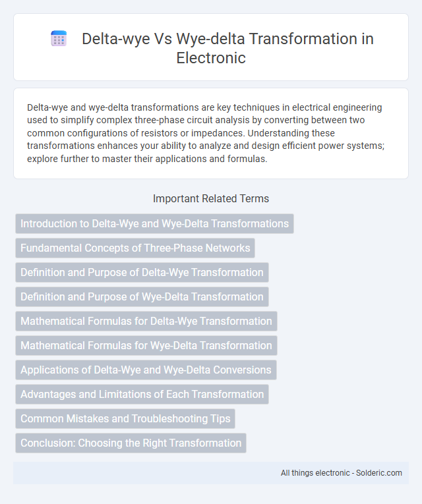422x504 pixels.
Task: Open Introduction to Delta-Wye and Wye-Delta Transformations
Action: (x=154, y=224)
